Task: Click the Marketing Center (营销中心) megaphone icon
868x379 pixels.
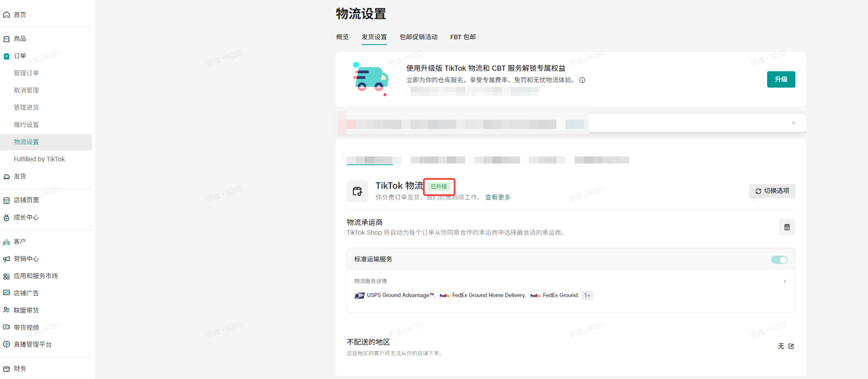Action: click(x=6, y=259)
